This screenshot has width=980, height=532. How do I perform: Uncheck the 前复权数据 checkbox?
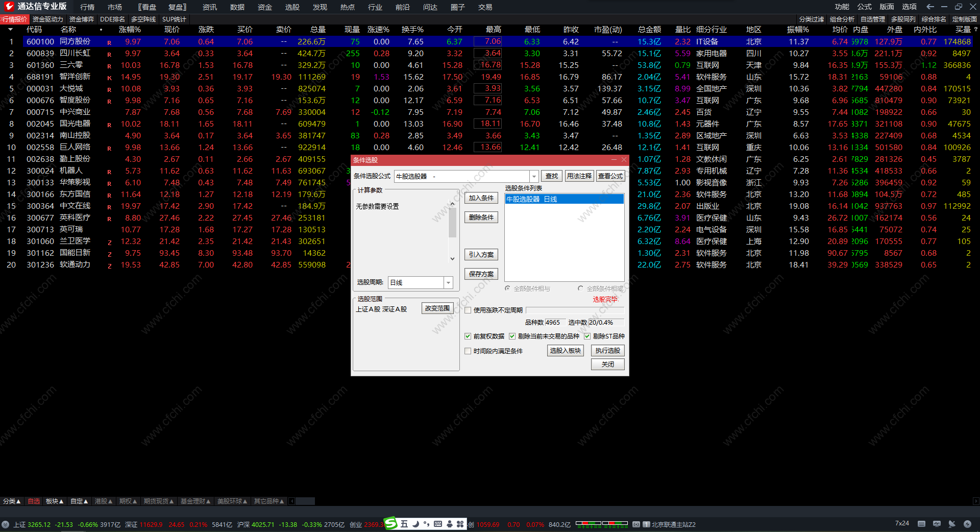pyautogui.click(x=468, y=336)
